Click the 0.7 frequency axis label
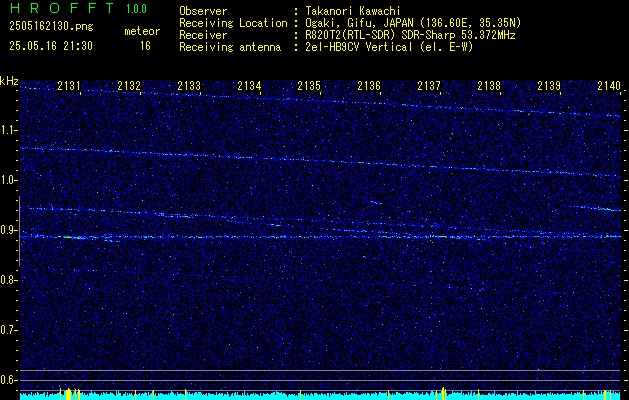Image resolution: width=629 pixels, height=400 pixels. [8, 330]
